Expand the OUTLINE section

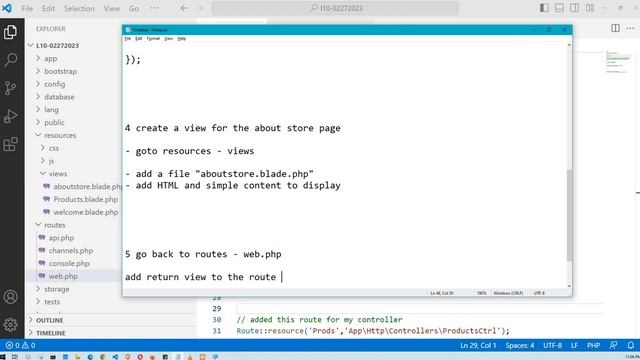[x=49, y=320]
